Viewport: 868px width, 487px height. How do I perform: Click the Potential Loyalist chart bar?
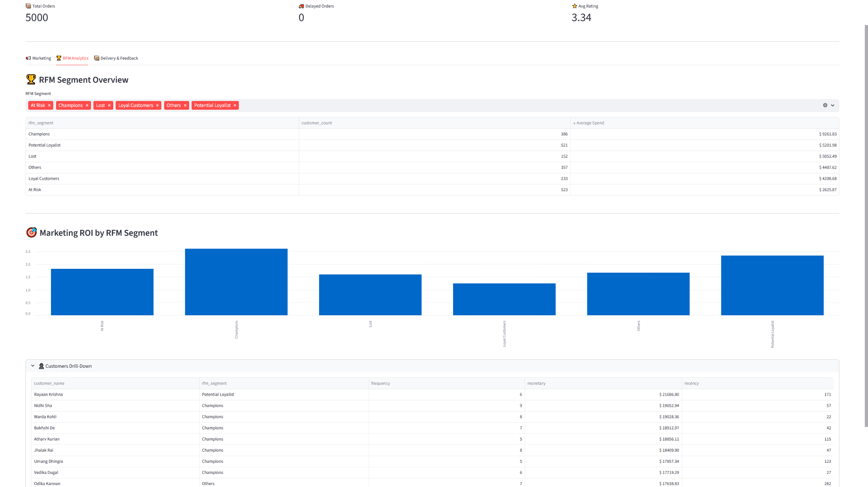pos(772,285)
